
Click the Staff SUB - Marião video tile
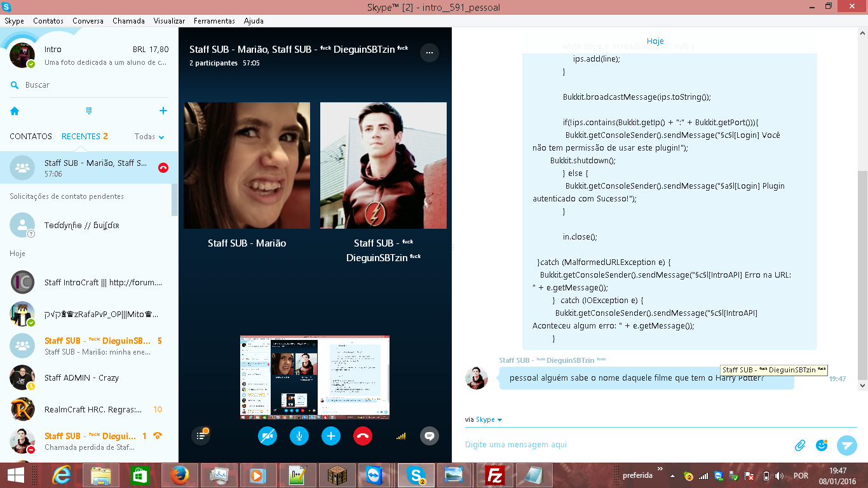tap(247, 166)
